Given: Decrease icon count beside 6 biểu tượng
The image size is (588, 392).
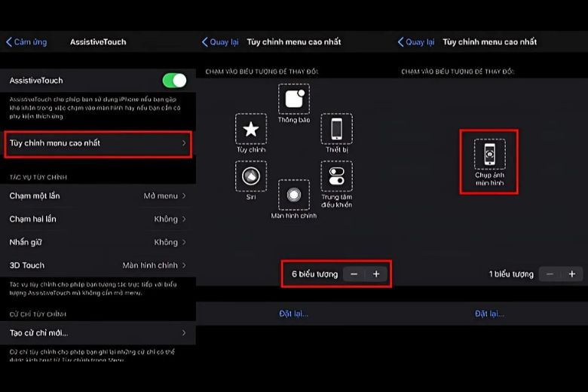Looking at the screenshot, I should [x=354, y=274].
